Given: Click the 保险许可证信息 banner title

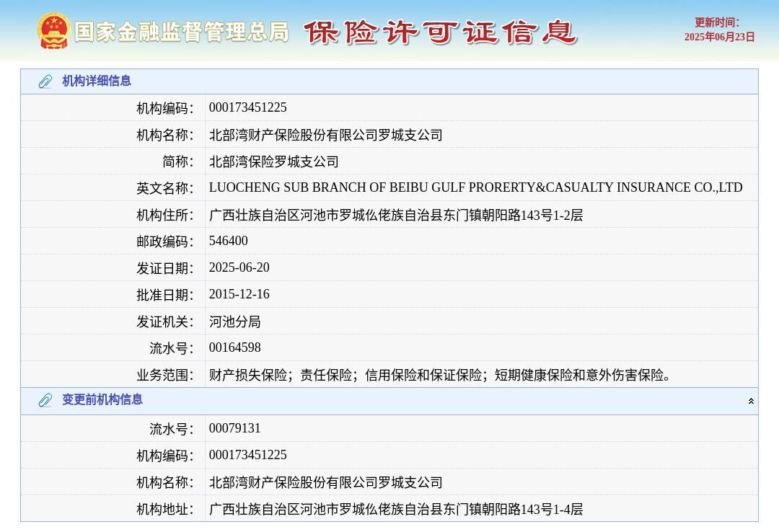Looking at the screenshot, I should click(x=440, y=32).
